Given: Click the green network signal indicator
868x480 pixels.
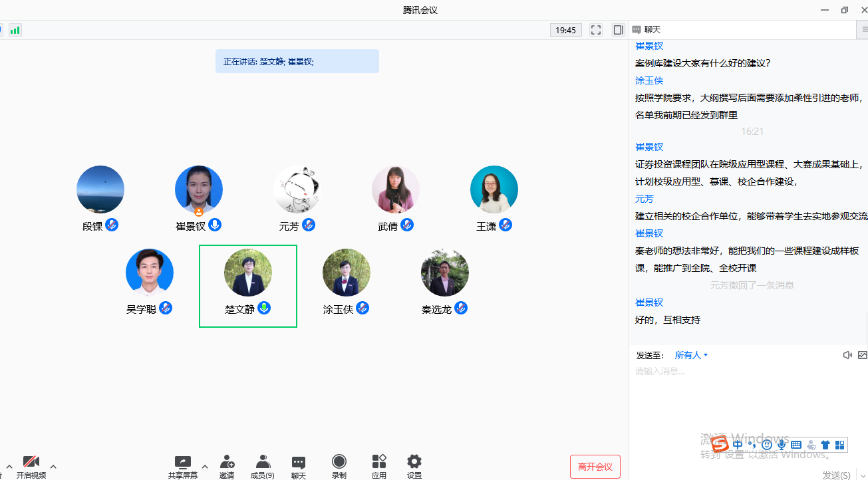Looking at the screenshot, I should pos(15,30).
